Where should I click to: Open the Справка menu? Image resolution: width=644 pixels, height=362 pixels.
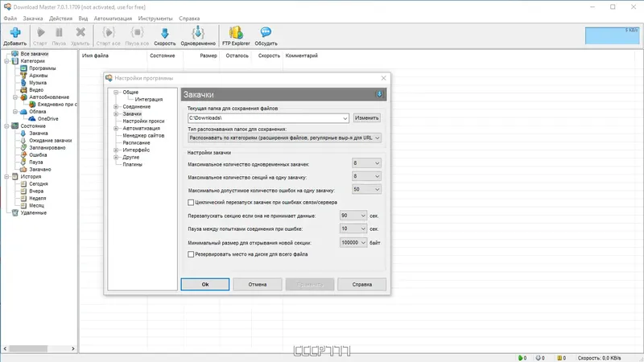189,19
